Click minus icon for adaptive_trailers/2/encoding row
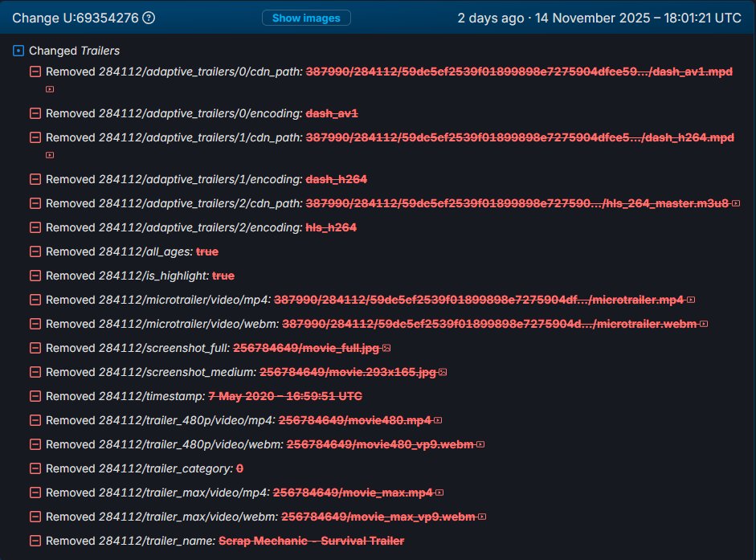The height and width of the screenshot is (560, 756). pos(35,227)
